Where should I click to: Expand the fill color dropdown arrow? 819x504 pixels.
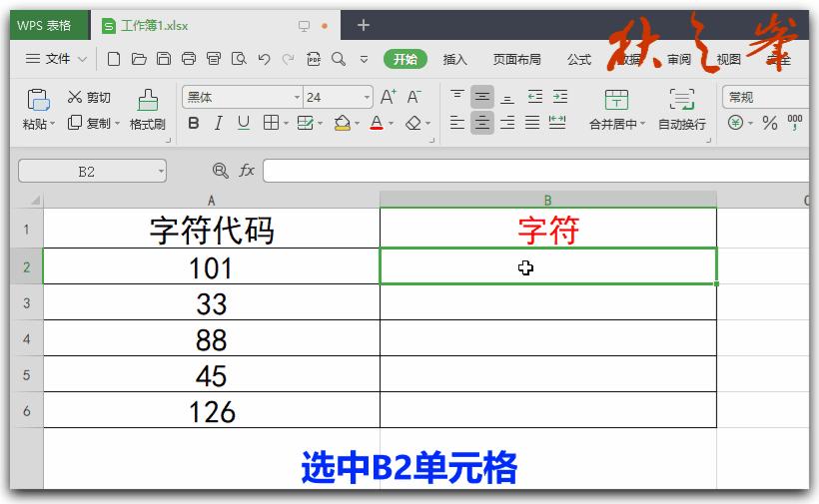point(357,124)
